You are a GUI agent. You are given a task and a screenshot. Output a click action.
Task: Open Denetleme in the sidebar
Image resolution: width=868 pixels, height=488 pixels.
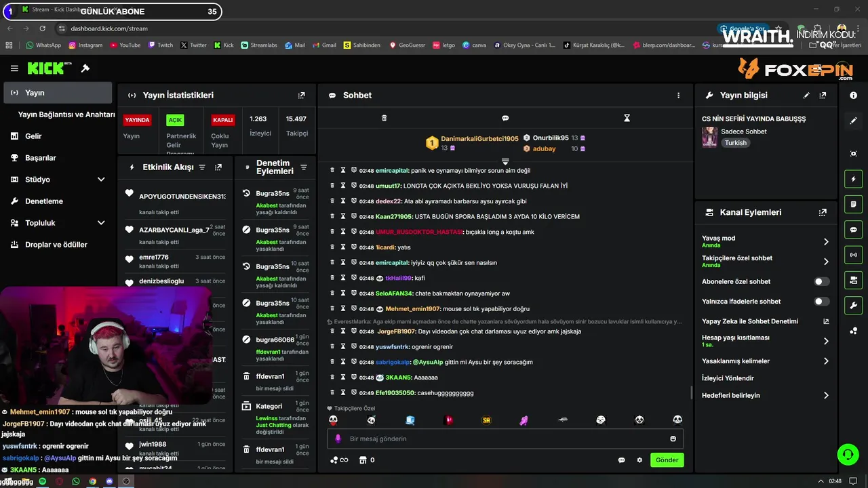[x=57, y=201]
